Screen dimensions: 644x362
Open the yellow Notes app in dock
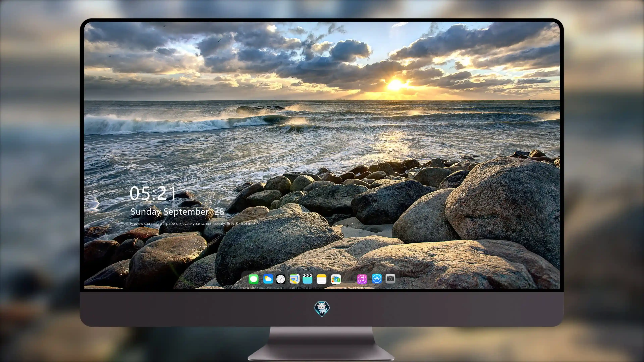321,279
